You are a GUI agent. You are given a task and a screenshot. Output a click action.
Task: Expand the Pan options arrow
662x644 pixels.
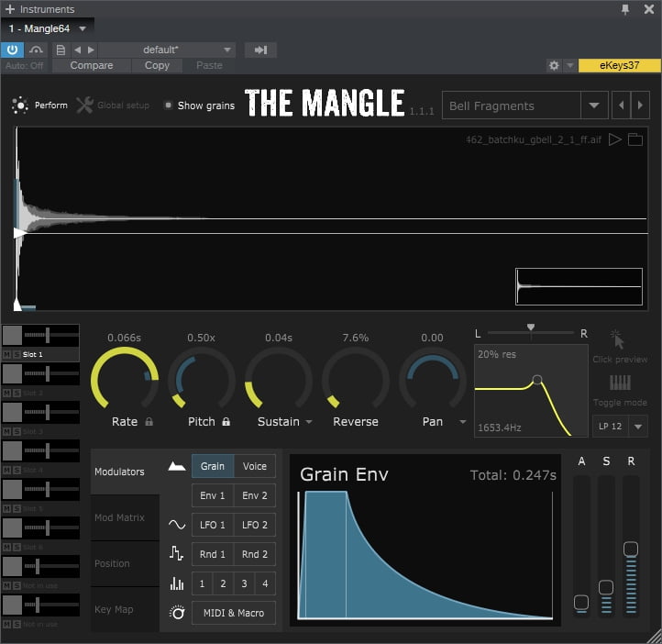(x=463, y=422)
